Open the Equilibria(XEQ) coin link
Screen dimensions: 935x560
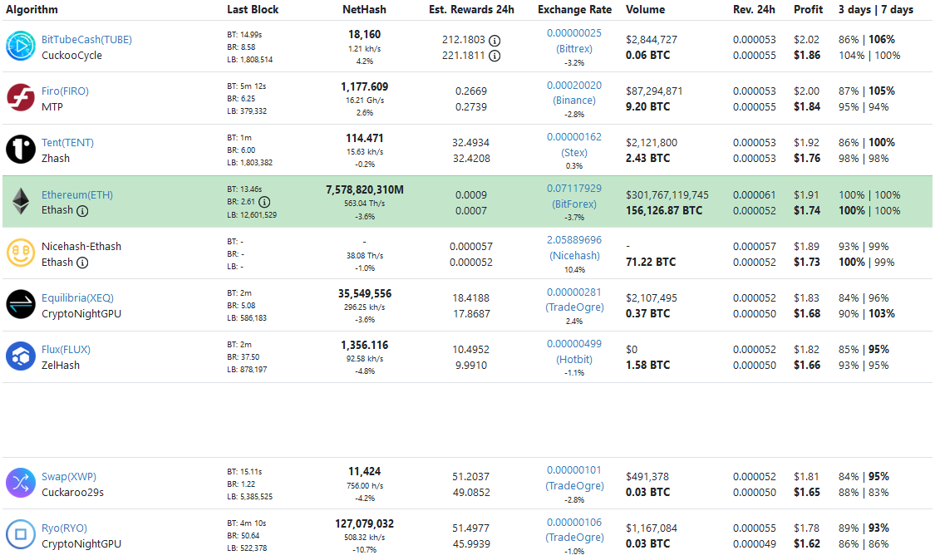click(x=77, y=298)
